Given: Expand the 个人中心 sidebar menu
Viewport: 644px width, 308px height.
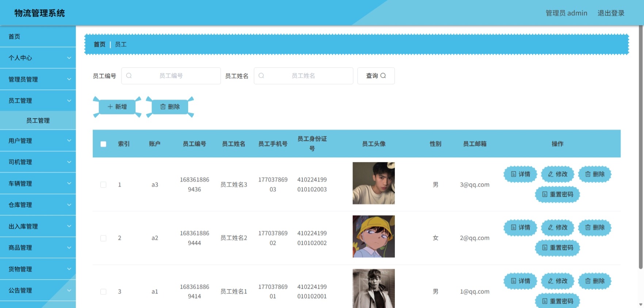Looking at the screenshot, I should point(38,58).
